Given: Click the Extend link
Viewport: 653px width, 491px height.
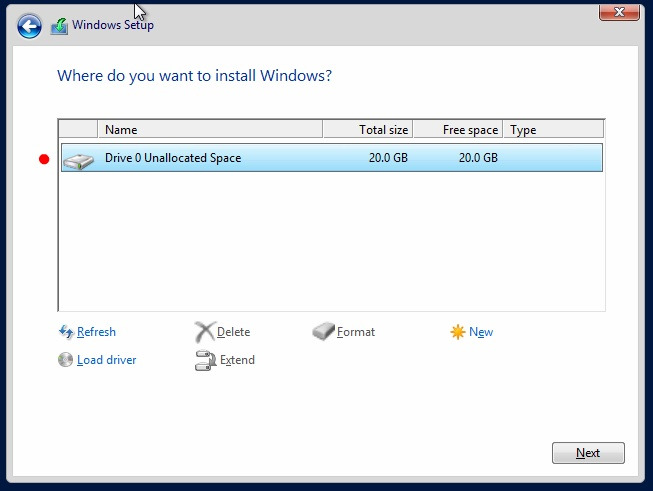Looking at the screenshot, I should coord(237,360).
